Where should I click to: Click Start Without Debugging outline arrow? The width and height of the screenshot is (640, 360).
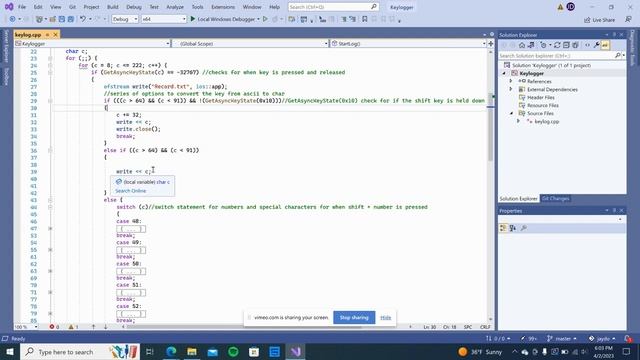(x=265, y=19)
